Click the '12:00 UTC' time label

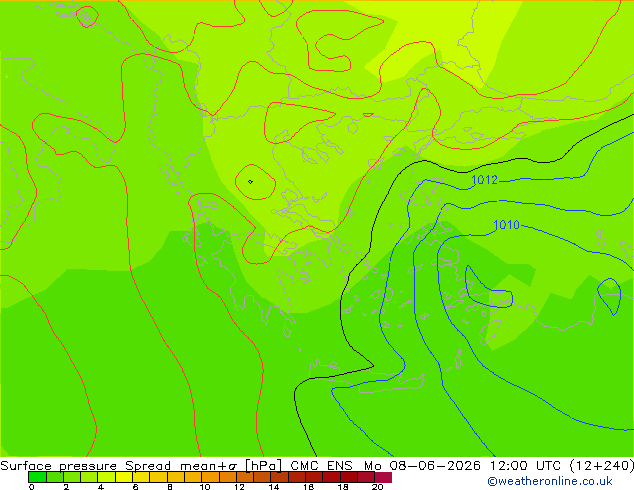tap(525, 465)
